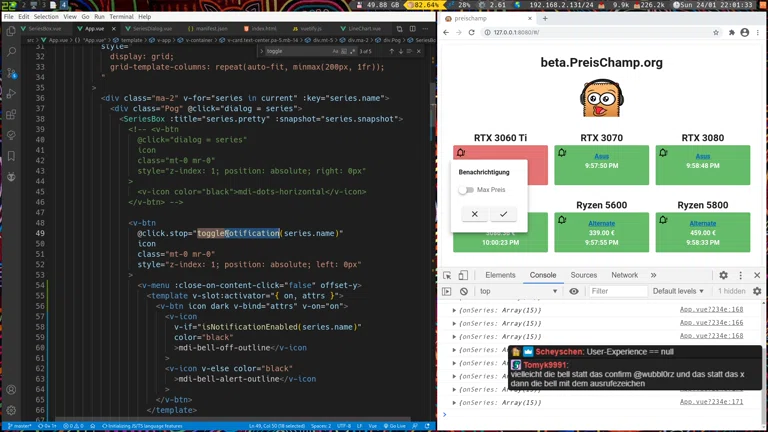Clear the DevTools console

(x=464, y=291)
